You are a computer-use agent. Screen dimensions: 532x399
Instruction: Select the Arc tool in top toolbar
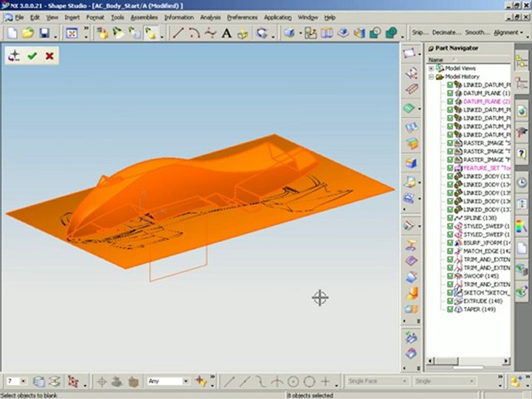coord(194,33)
